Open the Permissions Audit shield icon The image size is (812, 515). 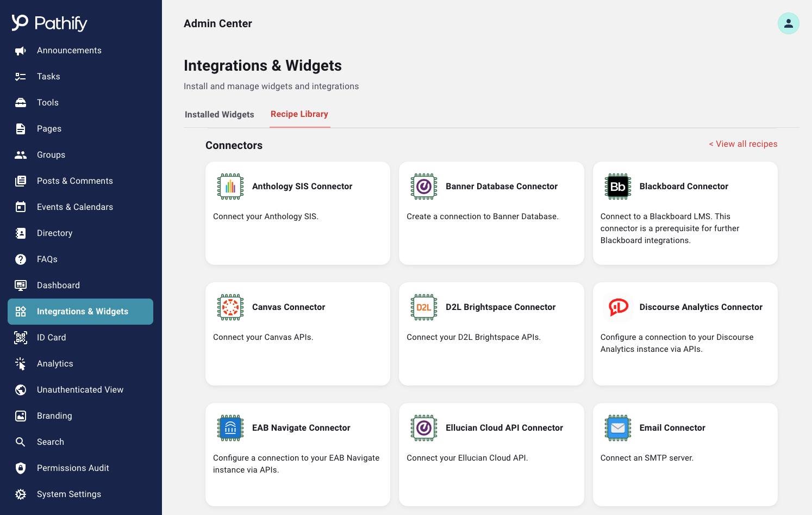click(21, 468)
